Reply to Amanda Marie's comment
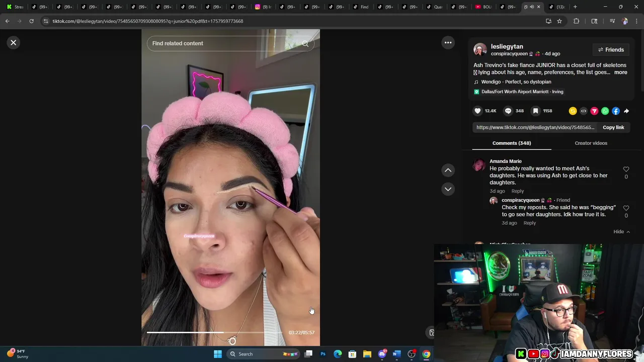The image size is (644, 362). pos(517,191)
